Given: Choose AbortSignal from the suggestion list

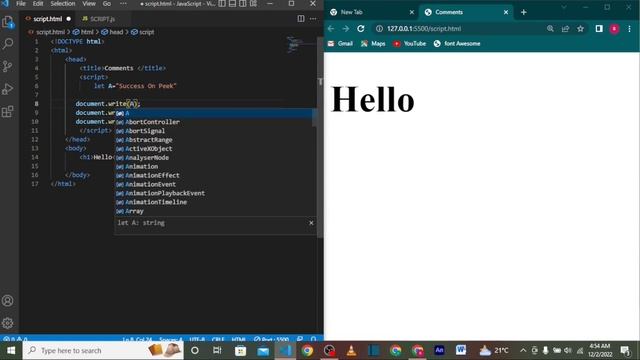Looking at the screenshot, I should [x=213, y=131].
